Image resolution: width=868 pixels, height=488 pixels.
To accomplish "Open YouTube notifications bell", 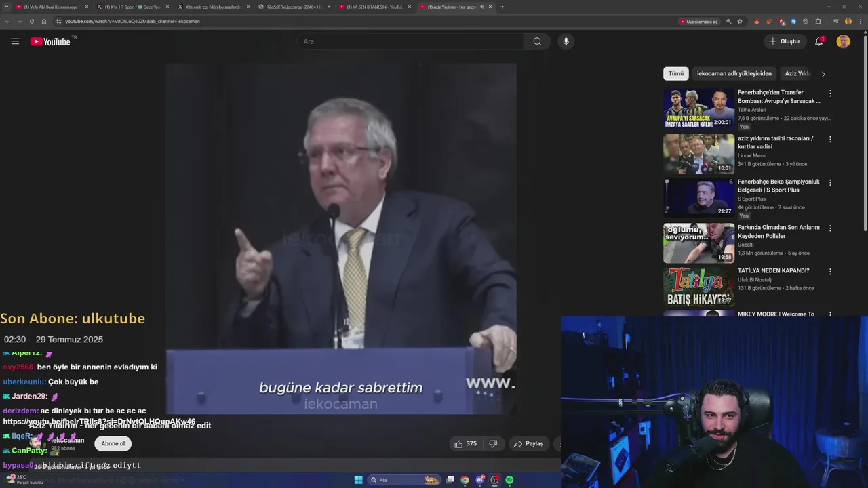I will (819, 41).
